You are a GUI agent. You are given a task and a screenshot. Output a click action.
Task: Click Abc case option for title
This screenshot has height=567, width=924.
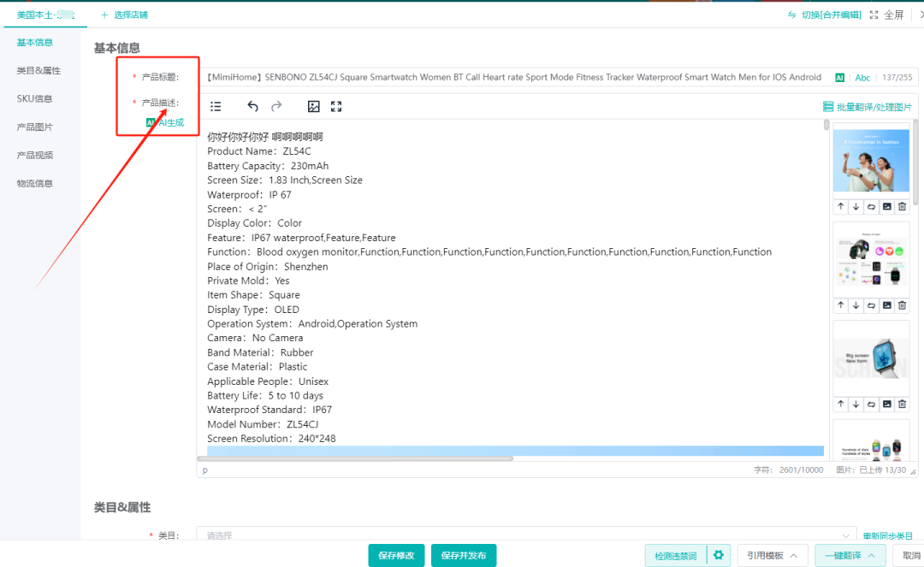point(862,77)
